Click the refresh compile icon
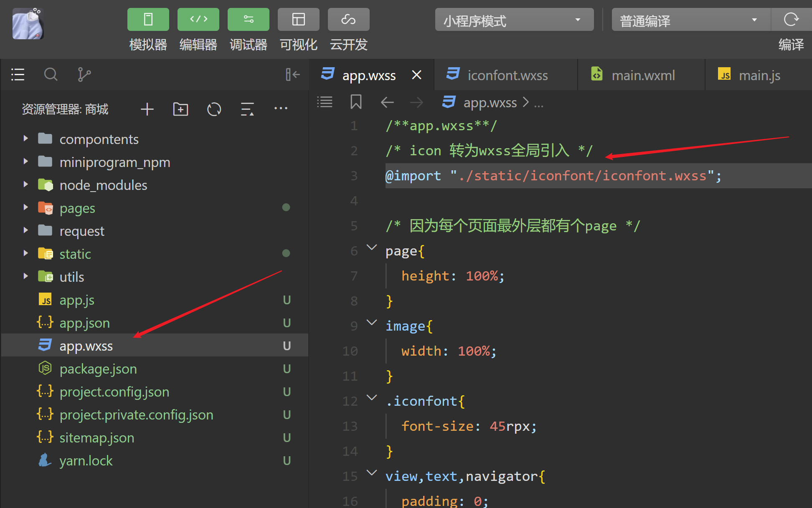This screenshot has height=508, width=812. coord(791,20)
